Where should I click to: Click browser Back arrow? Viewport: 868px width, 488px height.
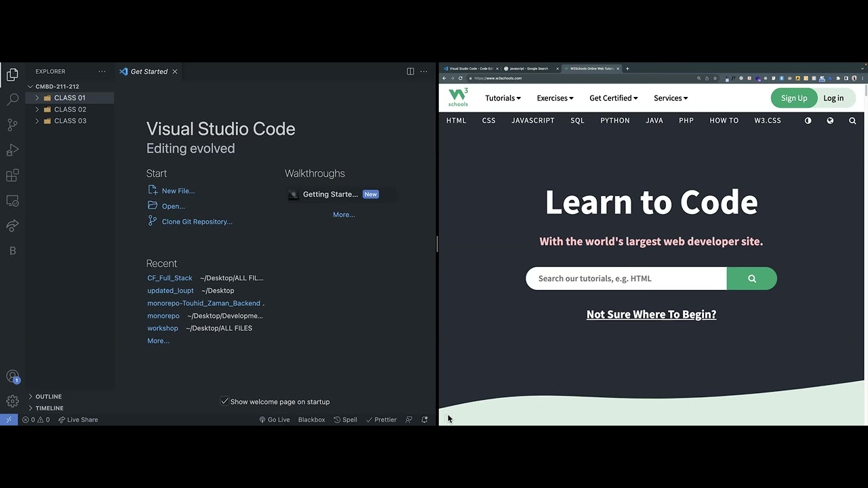click(x=444, y=78)
